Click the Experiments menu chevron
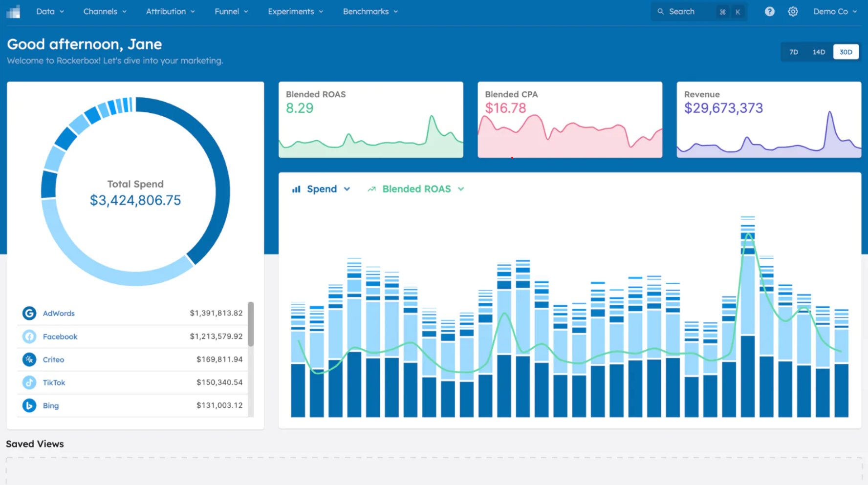868x485 pixels. [x=321, y=12]
